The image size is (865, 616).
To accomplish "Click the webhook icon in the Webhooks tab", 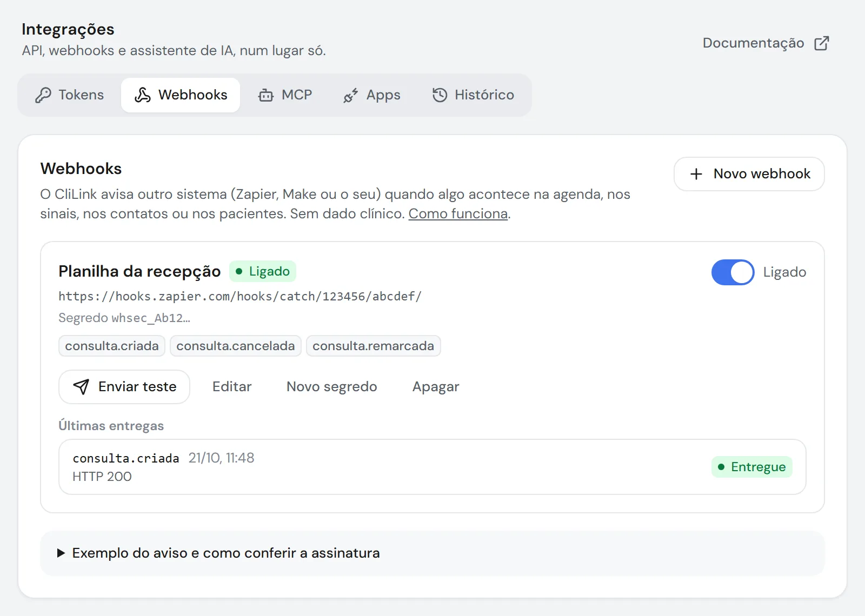I will pos(143,95).
